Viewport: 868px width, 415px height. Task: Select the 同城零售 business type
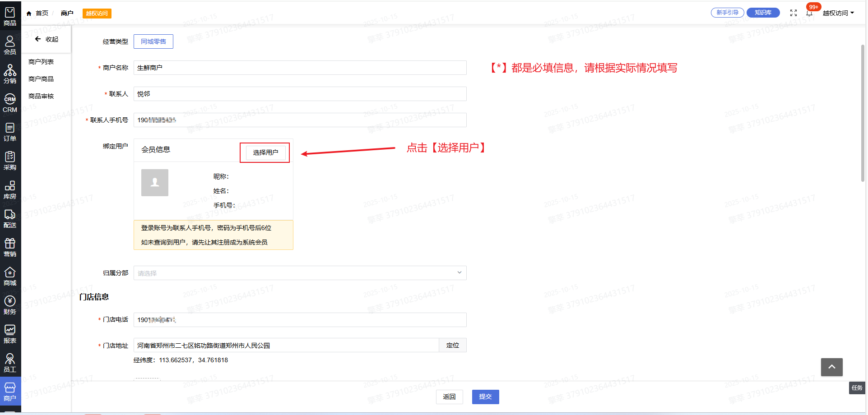pos(153,41)
